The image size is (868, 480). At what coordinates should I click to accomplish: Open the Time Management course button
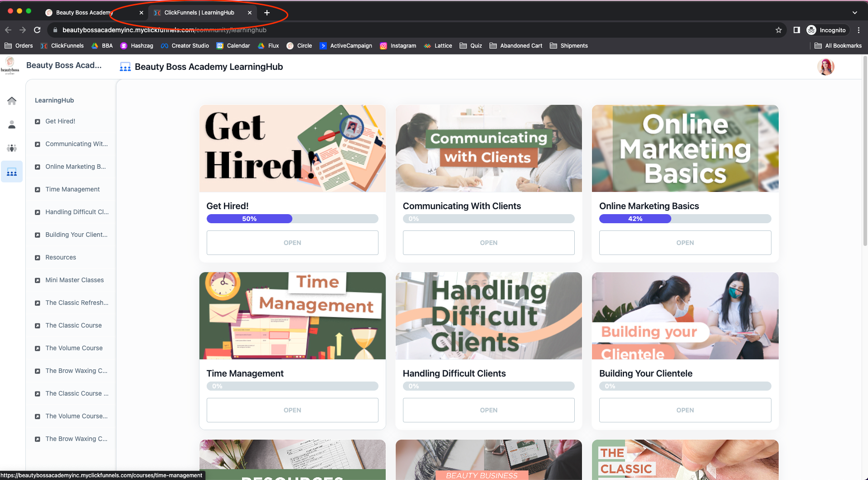[x=292, y=410]
